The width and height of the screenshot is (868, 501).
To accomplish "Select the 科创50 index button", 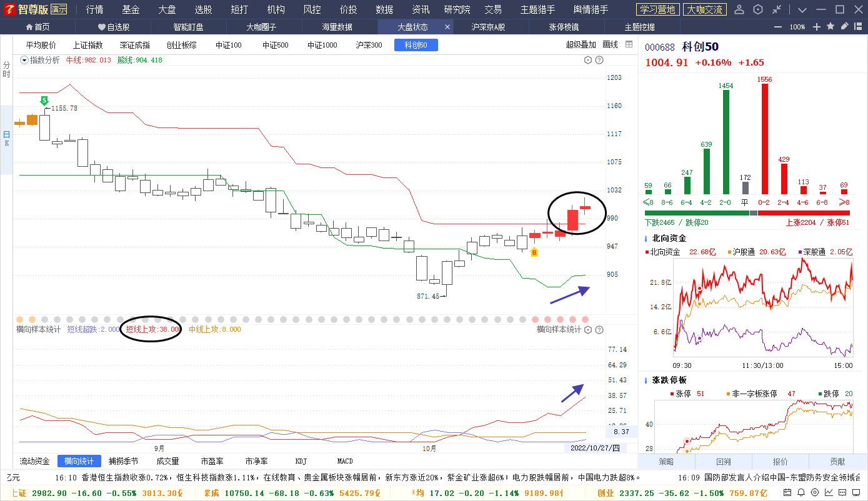I will point(416,45).
